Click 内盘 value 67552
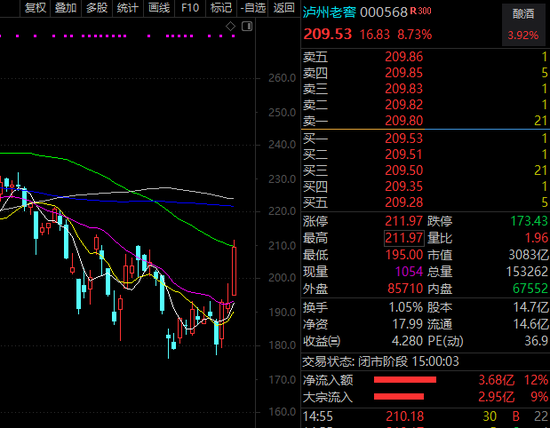The height and width of the screenshot is (428, 550). click(x=530, y=288)
